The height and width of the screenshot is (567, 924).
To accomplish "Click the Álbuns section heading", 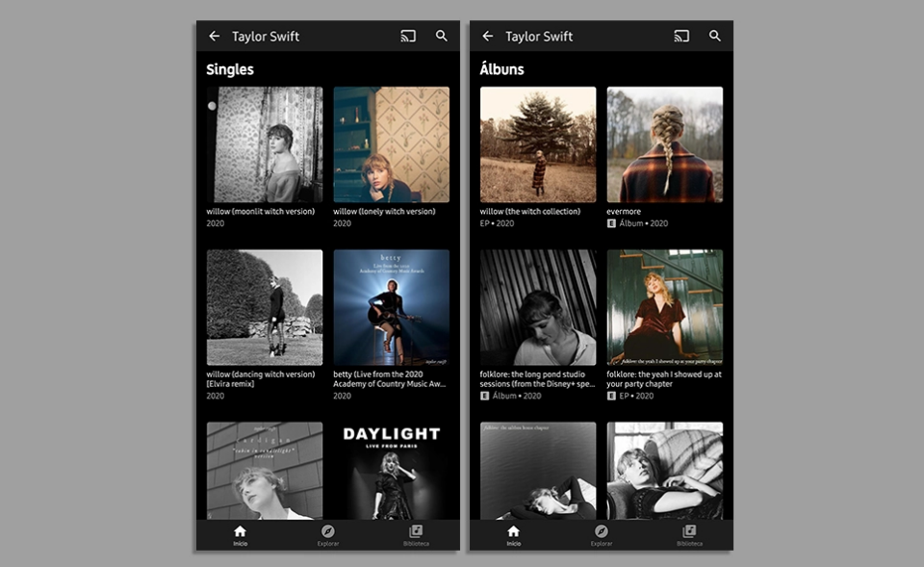I will tap(501, 69).
